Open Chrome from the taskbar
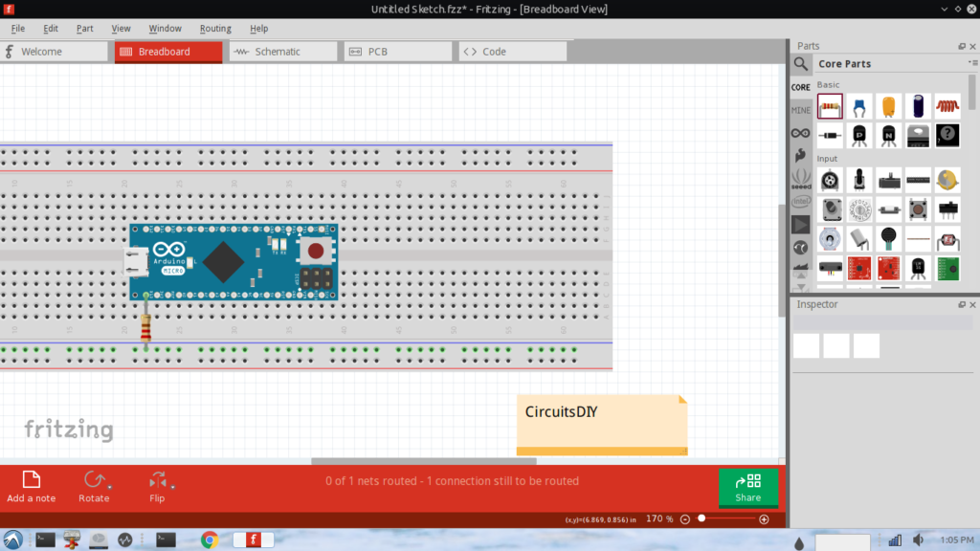 pyautogui.click(x=210, y=540)
